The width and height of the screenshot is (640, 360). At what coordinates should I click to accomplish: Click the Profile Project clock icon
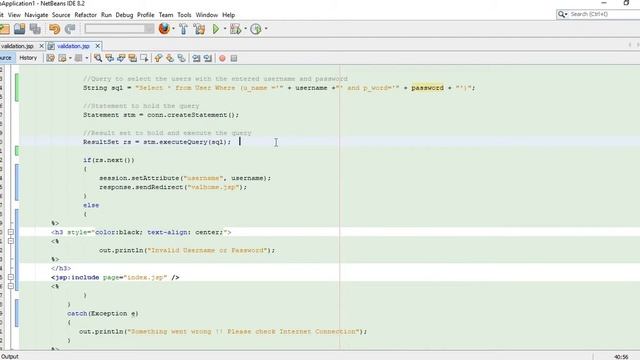coord(256,29)
